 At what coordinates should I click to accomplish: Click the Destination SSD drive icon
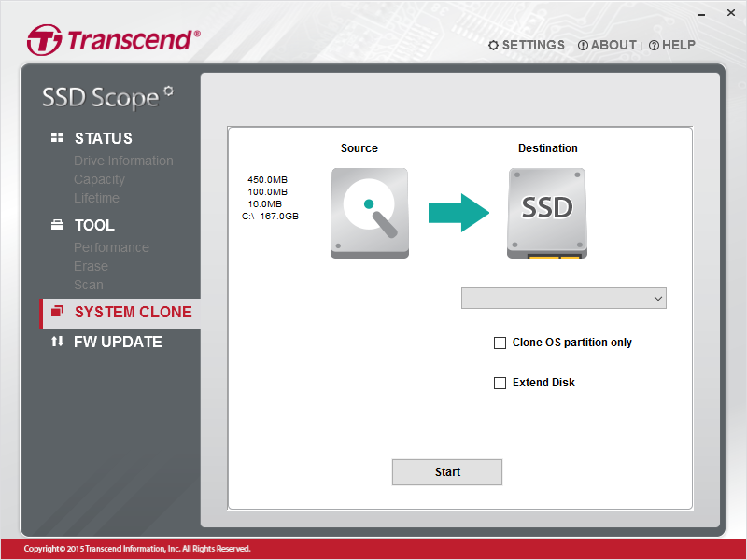click(546, 213)
